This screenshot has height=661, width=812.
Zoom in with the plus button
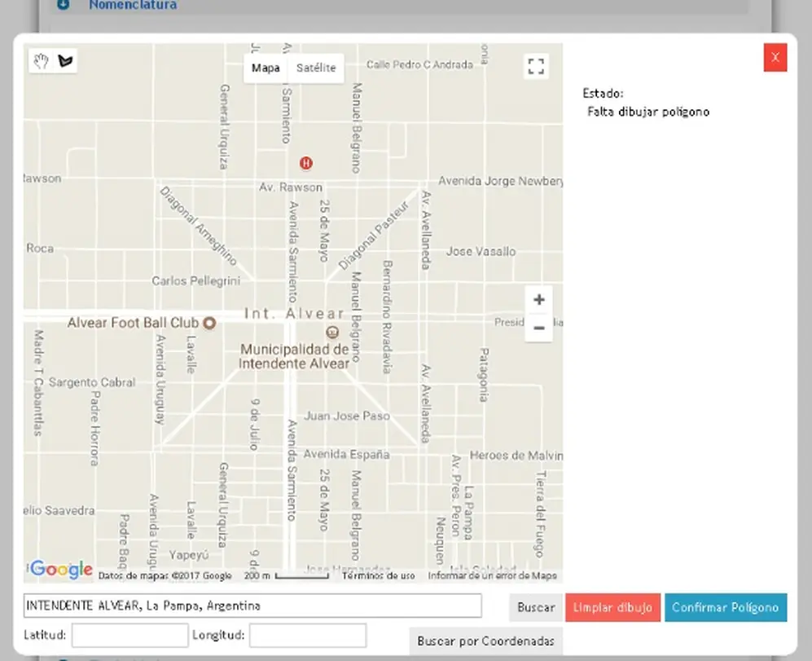coord(538,300)
